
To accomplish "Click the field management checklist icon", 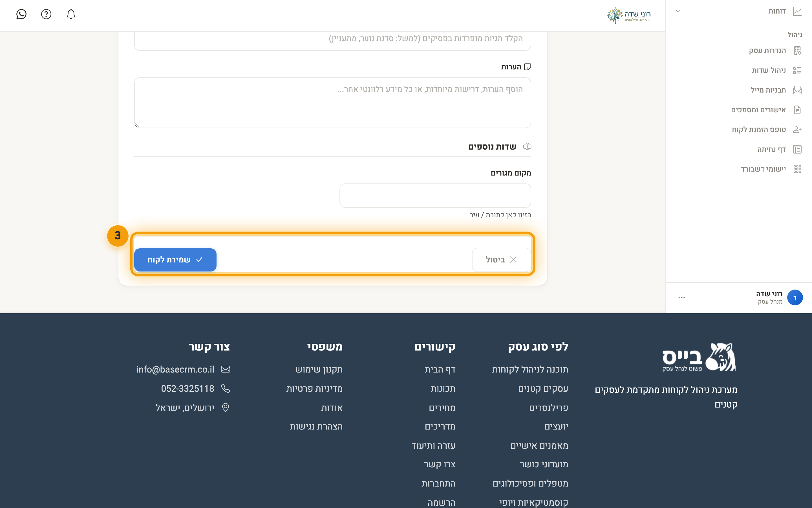I will [x=797, y=70].
